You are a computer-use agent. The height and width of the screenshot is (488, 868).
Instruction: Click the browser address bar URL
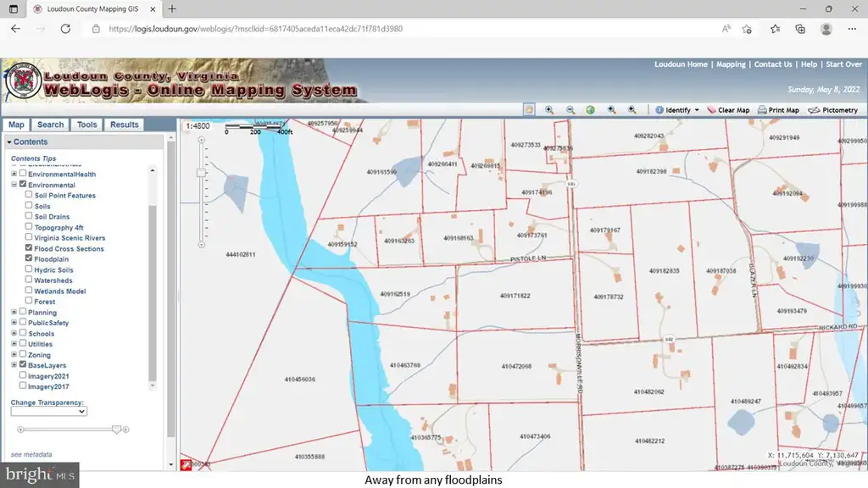point(256,29)
